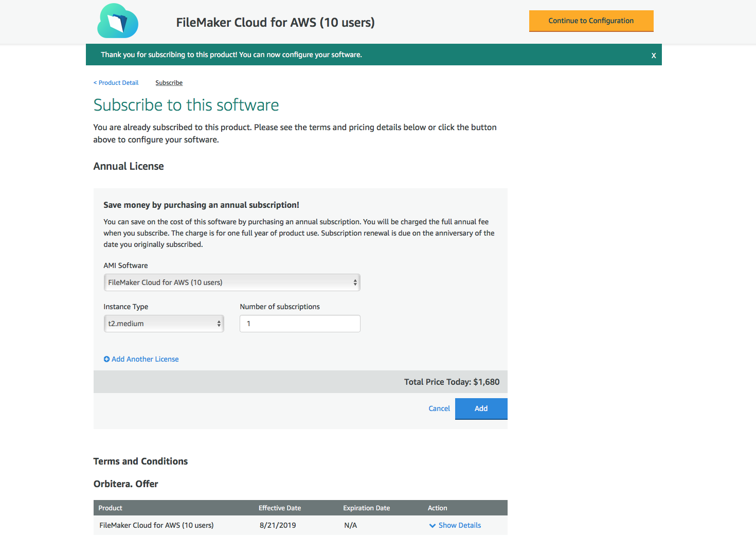The image size is (756, 553).
Task: Click the plus icon next to Add Another License
Action: (x=106, y=359)
